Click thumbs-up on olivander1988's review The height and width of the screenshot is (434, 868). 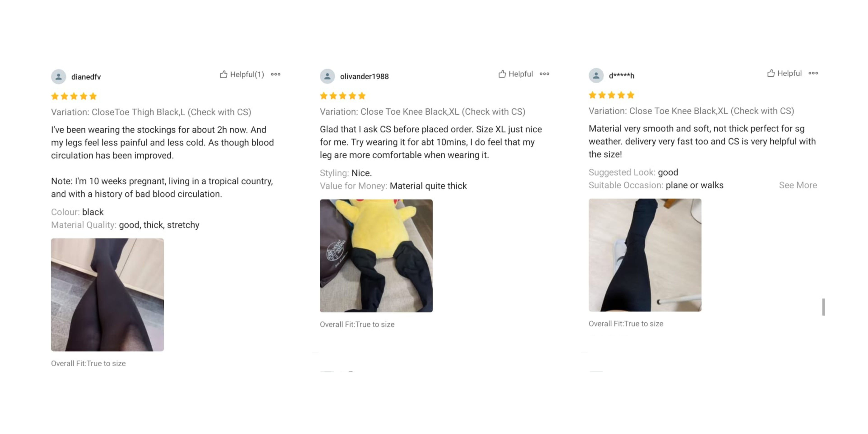(x=502, y=74)
